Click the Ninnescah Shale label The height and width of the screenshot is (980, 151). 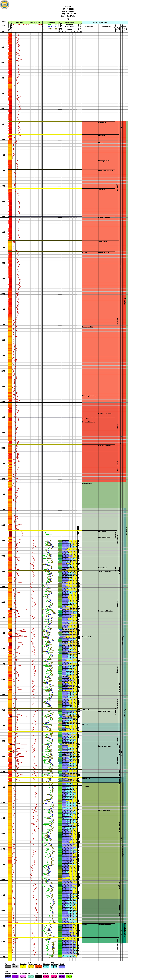click(x=104, y=252)
